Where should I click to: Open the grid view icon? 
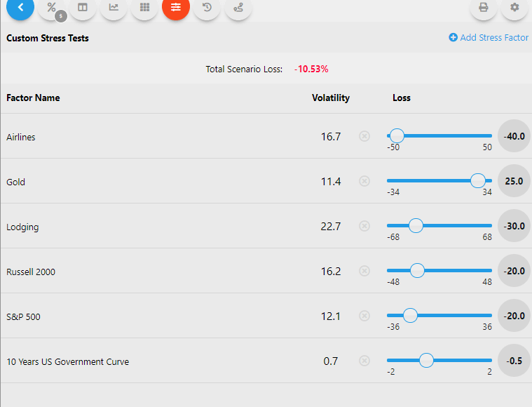(x=144, y=8)
